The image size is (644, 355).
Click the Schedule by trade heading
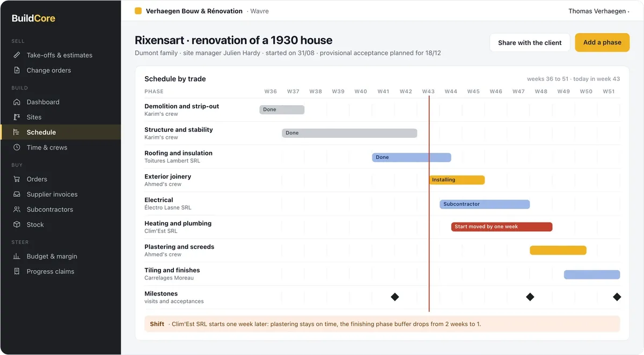[x=175, y=79]
